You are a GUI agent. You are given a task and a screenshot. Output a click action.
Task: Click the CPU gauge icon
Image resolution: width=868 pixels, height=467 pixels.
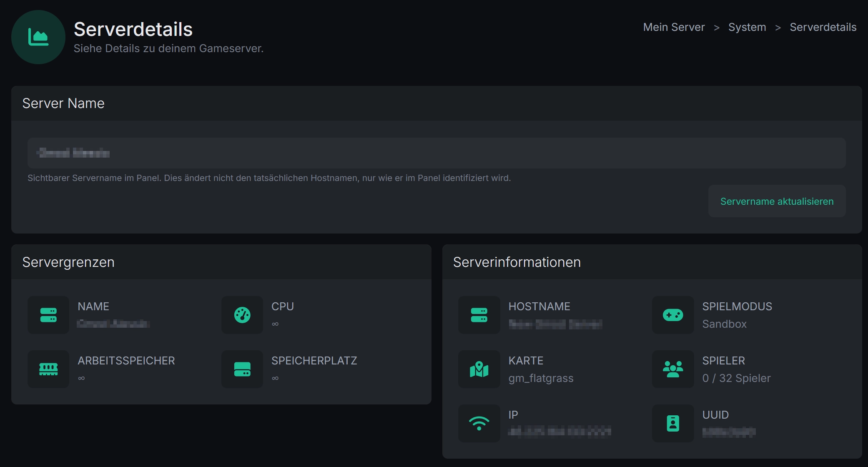242,315
